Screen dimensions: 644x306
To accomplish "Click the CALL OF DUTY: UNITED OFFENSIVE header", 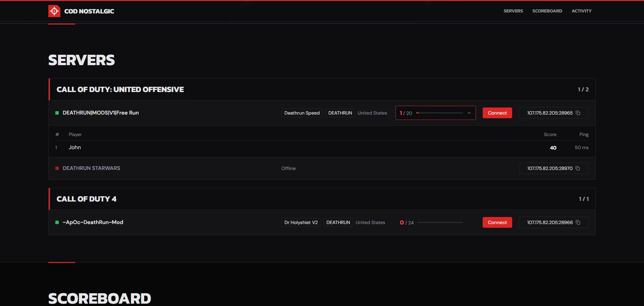I will point(120,89).
